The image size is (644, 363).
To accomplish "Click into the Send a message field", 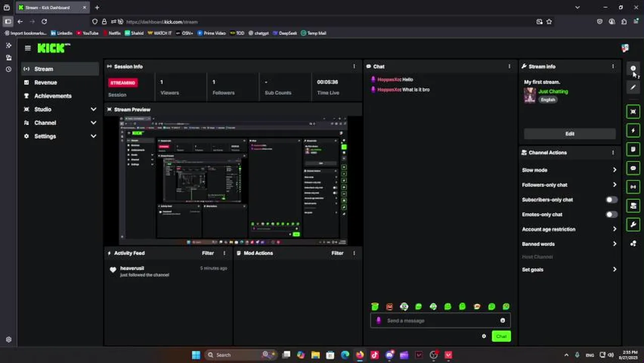I will (x=440, y=321).
